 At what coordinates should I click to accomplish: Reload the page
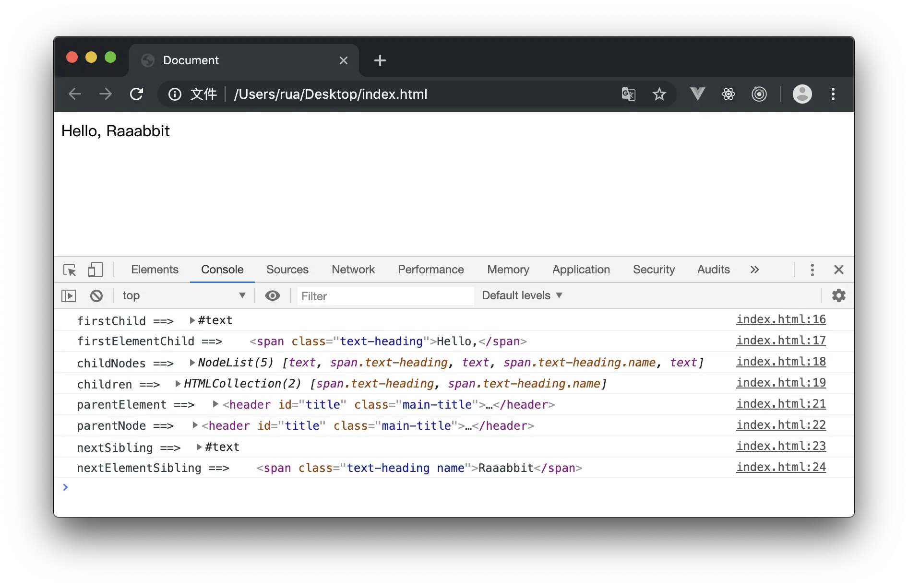(137, 94)
